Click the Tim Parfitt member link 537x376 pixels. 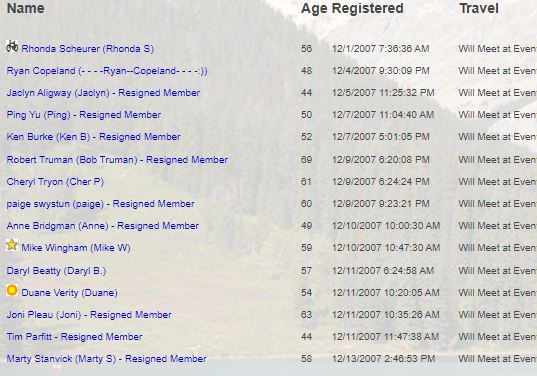click(x=74, y=337)
